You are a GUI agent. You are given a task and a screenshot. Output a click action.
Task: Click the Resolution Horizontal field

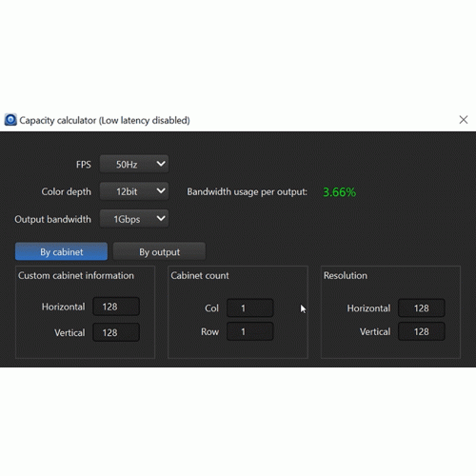coord(422,308)
